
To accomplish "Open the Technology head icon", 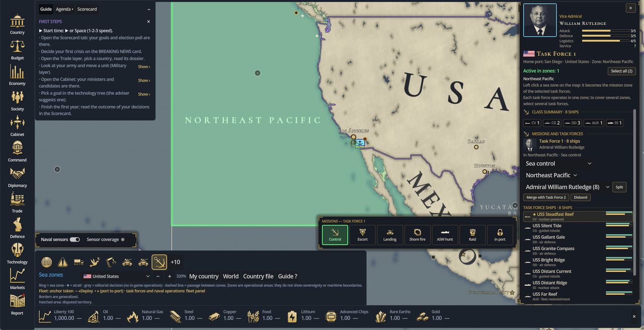I will pyautogui.click(x=17, y=254).
